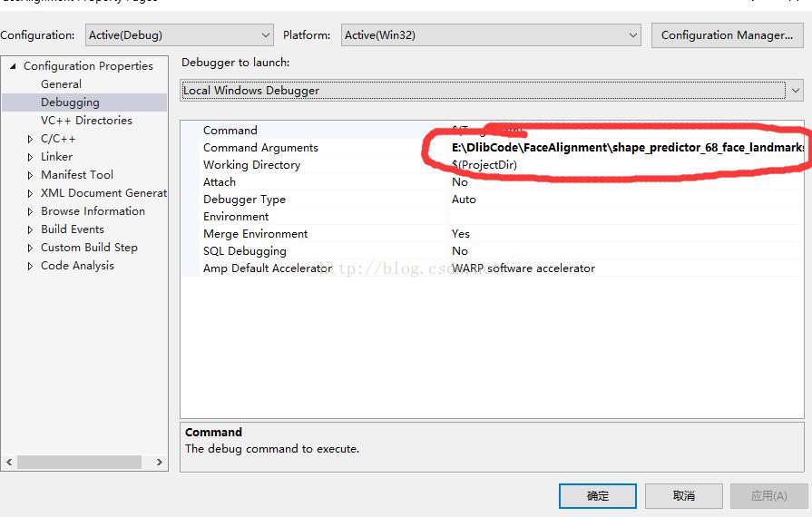The image size is (812, 517).
Task: Click the 应用(A) apply button
Action: [x=769, y=496]
